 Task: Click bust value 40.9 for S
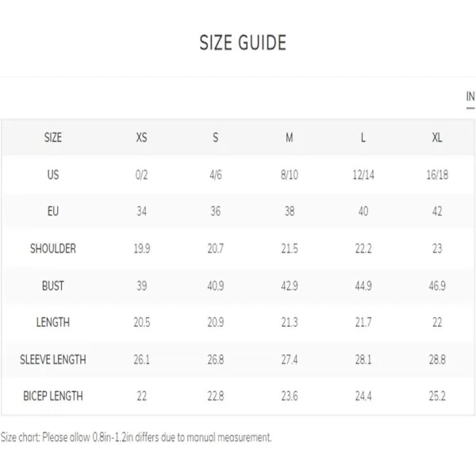pos(216,286)
